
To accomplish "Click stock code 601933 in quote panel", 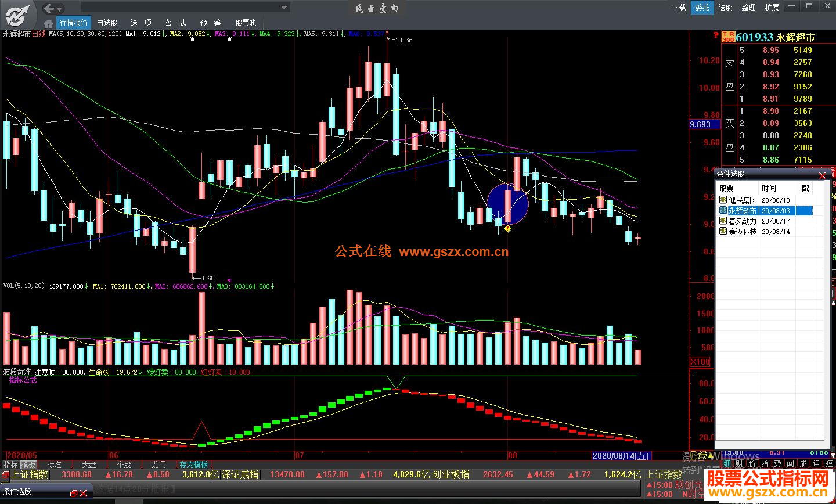I will [755, 37].
